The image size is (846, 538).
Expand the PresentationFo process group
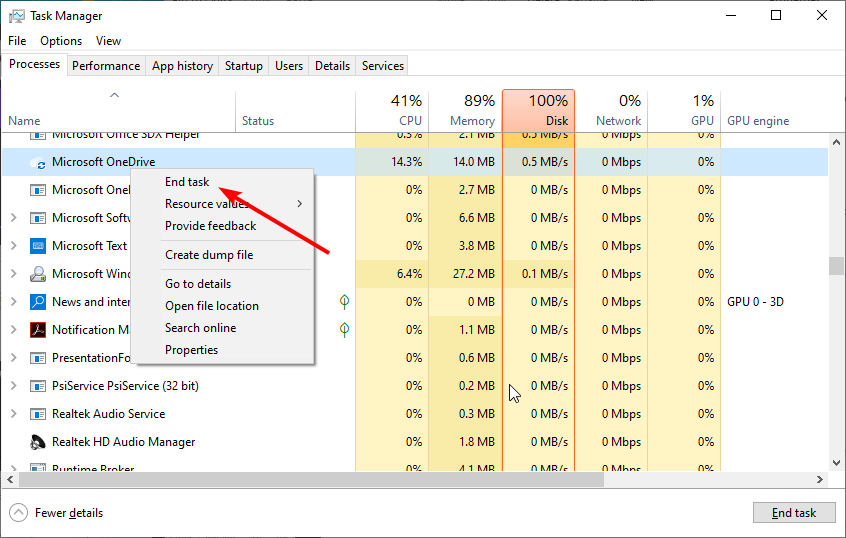click(x=14, y=358)
